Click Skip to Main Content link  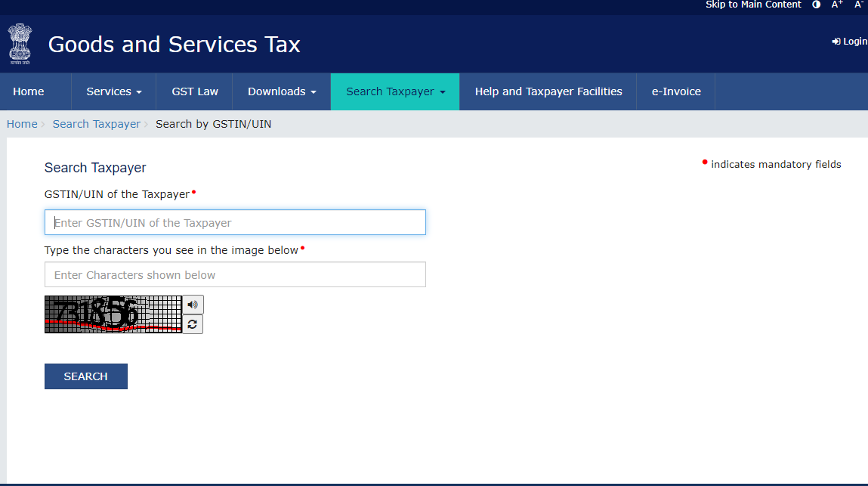coord(753,5)
